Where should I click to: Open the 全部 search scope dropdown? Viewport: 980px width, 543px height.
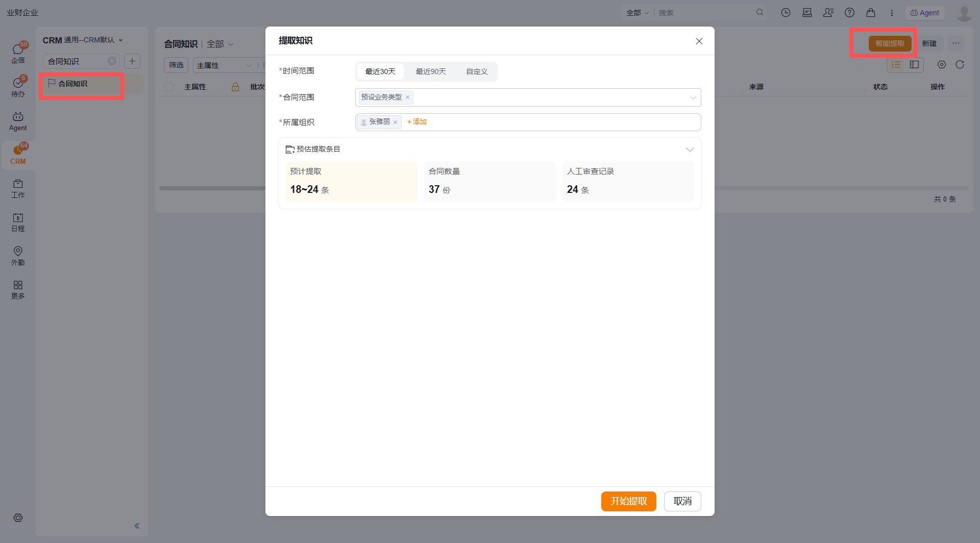tap(638, 13)
